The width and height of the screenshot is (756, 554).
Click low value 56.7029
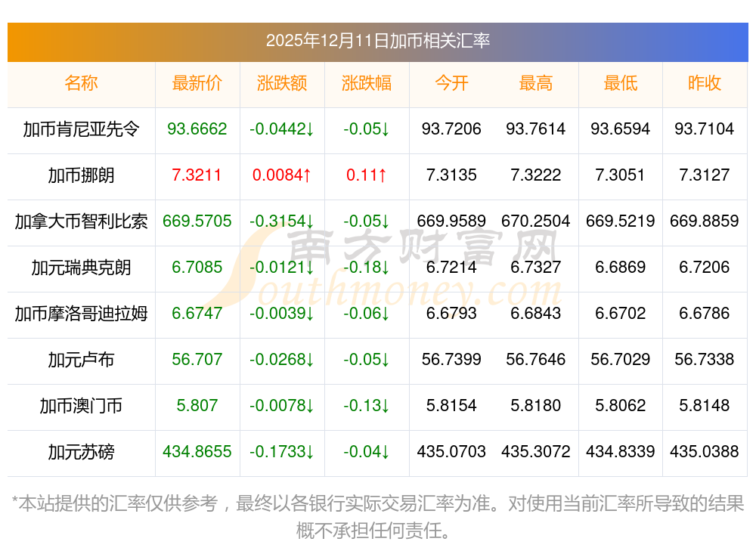coord(621,359)
